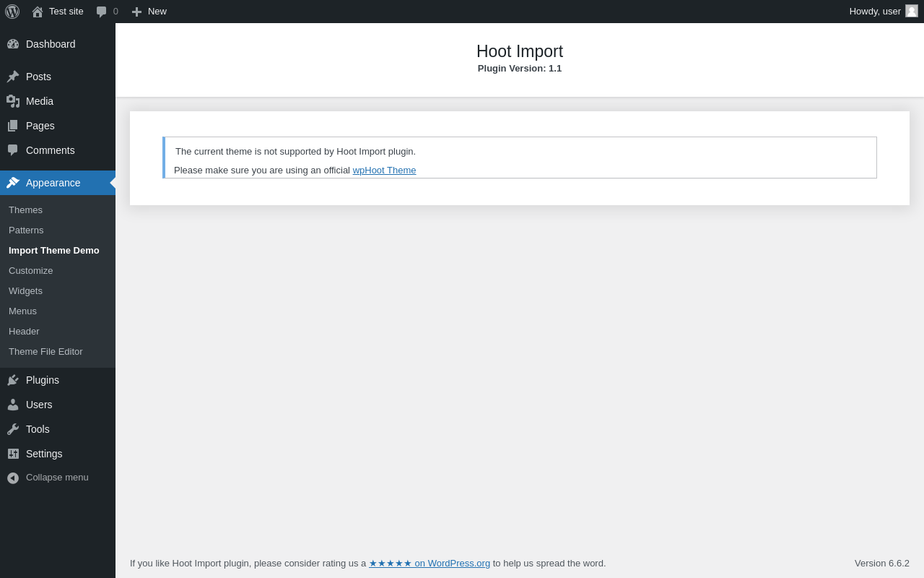Click the Appearance paintbrush icon
This screenshot has width=924, height=578.
tap(13, 183)
